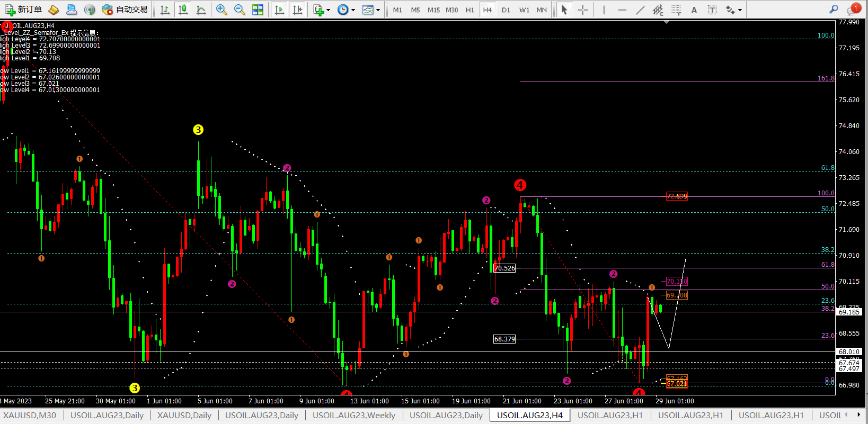Viewport: 868px width, 424px height.
Task: Toggle chart auto scroll
Action: (x=279, y=10)
